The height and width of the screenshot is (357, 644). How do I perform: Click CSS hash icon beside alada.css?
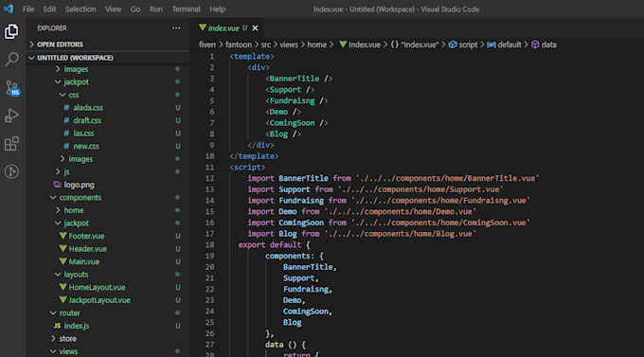[x=66, y=108]
